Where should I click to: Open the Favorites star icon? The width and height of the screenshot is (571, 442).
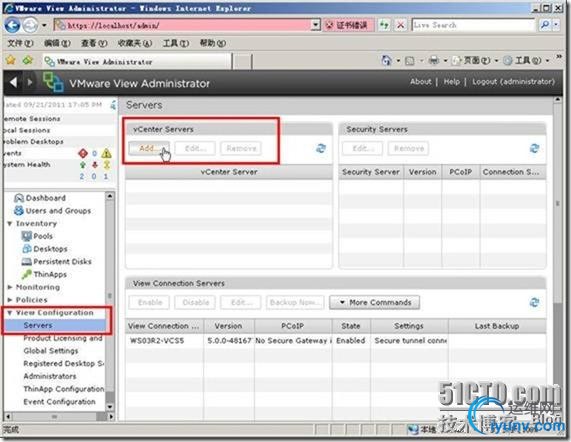(x=11, y=60)
